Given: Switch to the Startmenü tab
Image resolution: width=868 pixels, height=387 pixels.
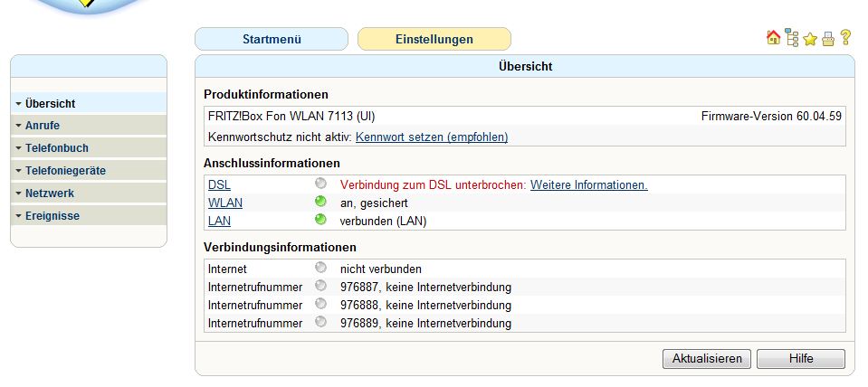Looking at the screenshot, I should point(272,39).
